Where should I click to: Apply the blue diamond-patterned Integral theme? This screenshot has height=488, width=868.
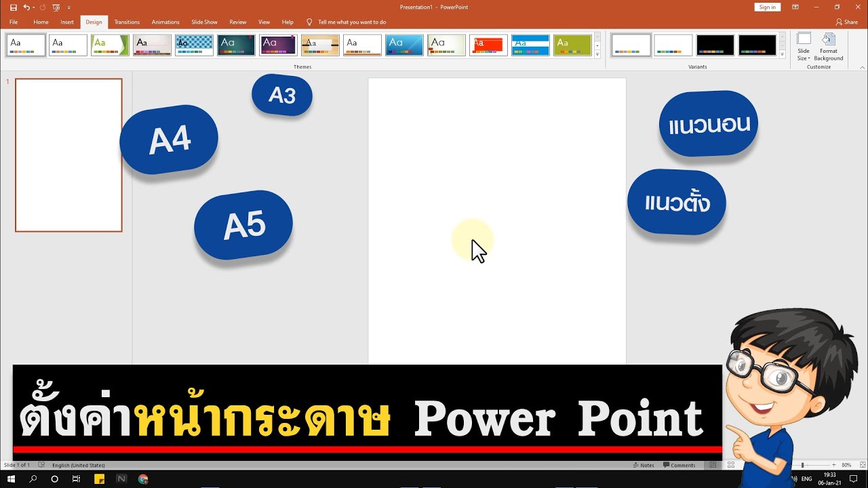click(x=194, y=45)
